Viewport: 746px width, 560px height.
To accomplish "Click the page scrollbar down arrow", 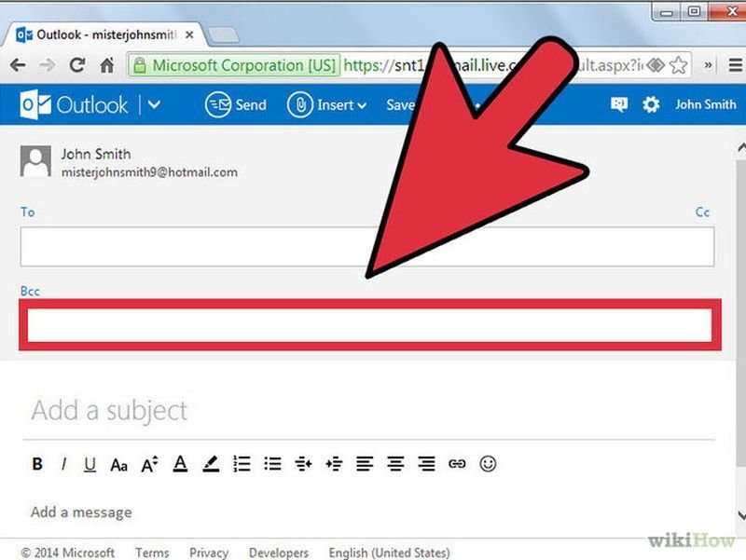I will tap(741, 514).
